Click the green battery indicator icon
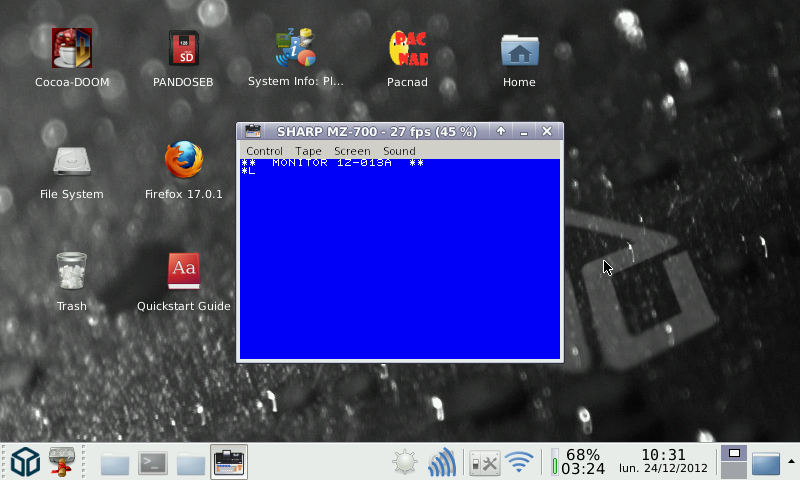 [x=555, y=462]
